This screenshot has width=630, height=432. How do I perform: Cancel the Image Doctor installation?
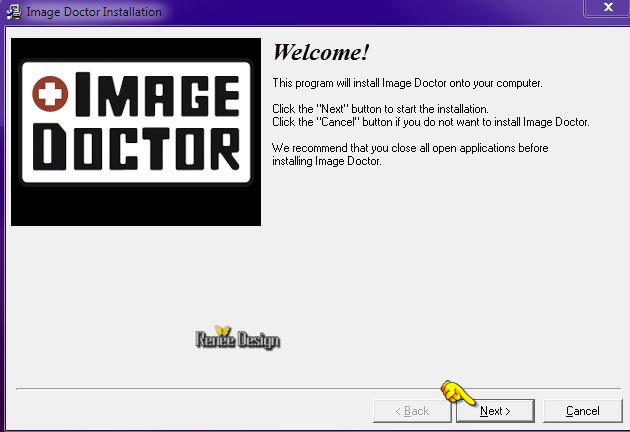[583, 411]
